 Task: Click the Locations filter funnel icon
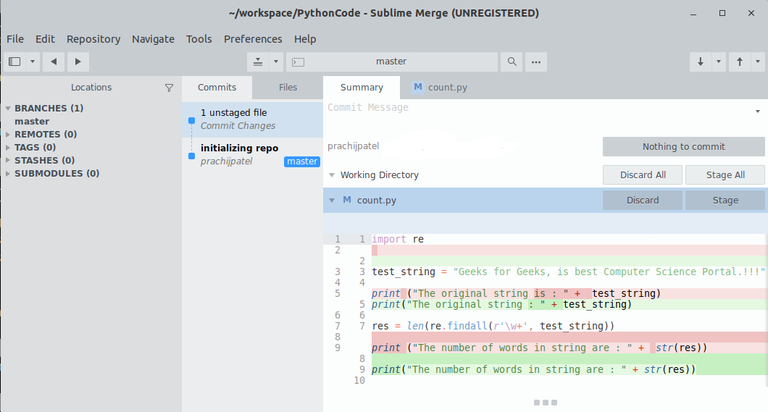[169, 88]
